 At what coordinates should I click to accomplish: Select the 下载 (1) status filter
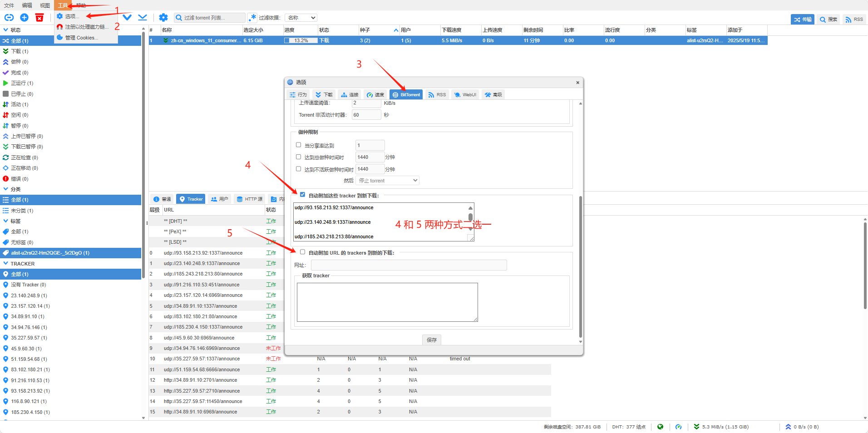(71, 51)
